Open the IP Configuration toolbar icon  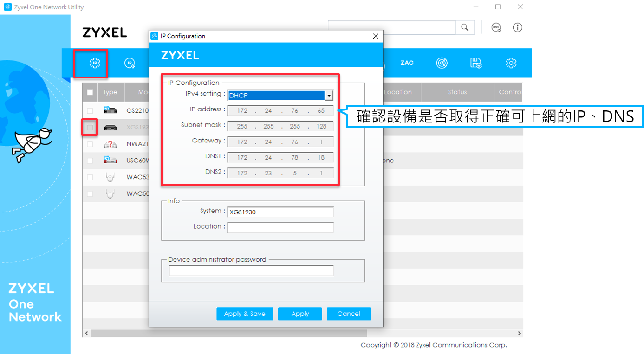95,63
